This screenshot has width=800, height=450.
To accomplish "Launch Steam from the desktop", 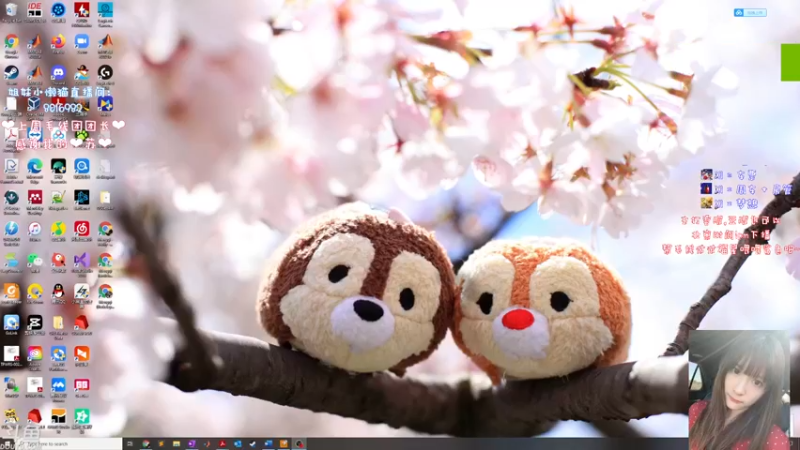I will coord(11,72).
